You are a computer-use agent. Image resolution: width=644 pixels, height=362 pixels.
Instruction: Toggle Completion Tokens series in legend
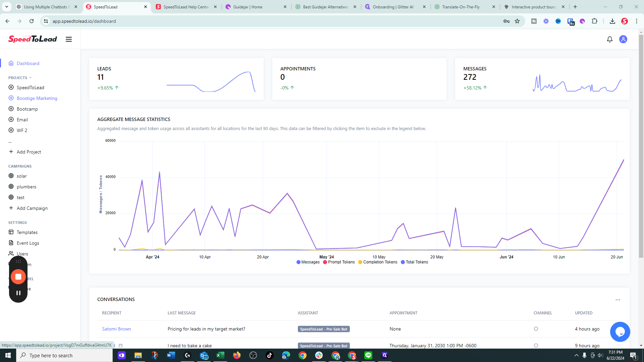point(378,262)
